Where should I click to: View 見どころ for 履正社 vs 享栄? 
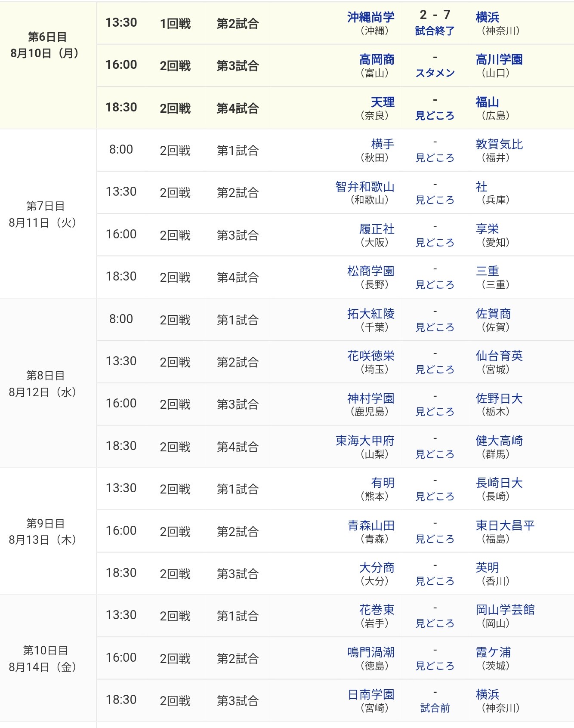click(x=435, y=243)
